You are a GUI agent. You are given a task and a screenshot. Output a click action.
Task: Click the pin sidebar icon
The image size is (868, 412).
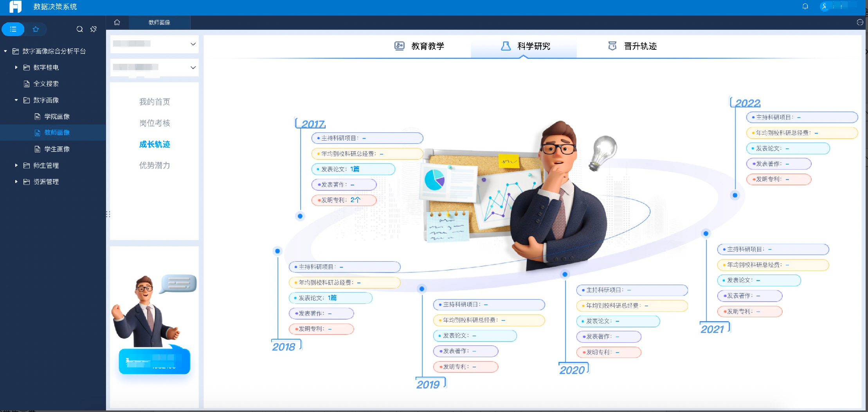pyautogui.click(x=94, y=29)
